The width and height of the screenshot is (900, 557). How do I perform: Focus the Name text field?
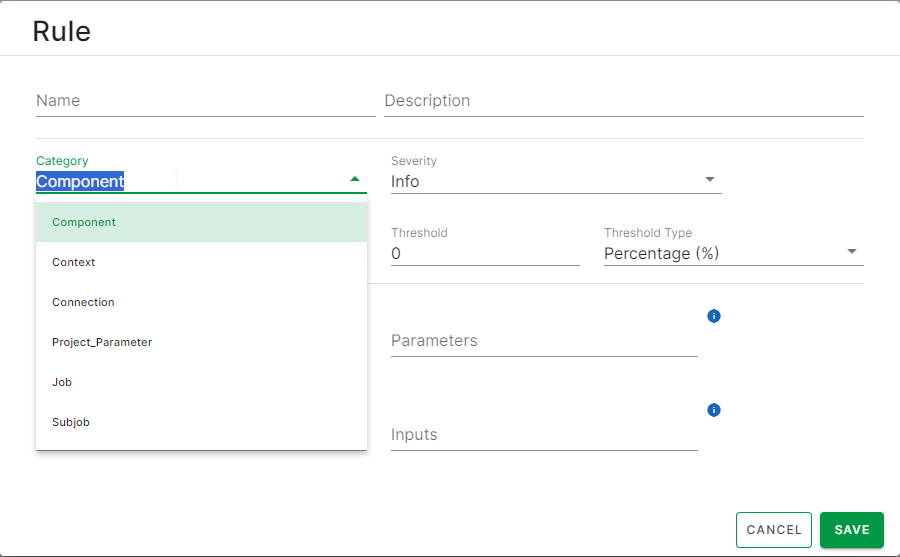tap(205, 101)
